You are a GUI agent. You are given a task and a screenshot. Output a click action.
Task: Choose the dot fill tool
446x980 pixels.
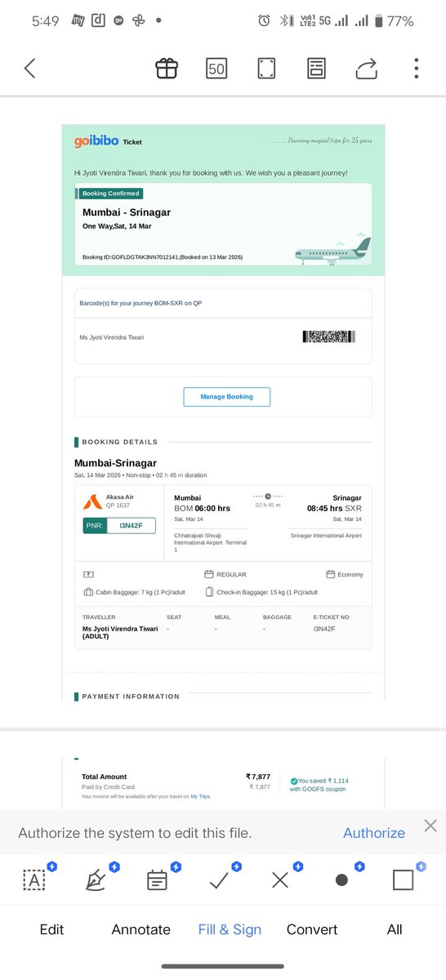click(x=341, y=880)
